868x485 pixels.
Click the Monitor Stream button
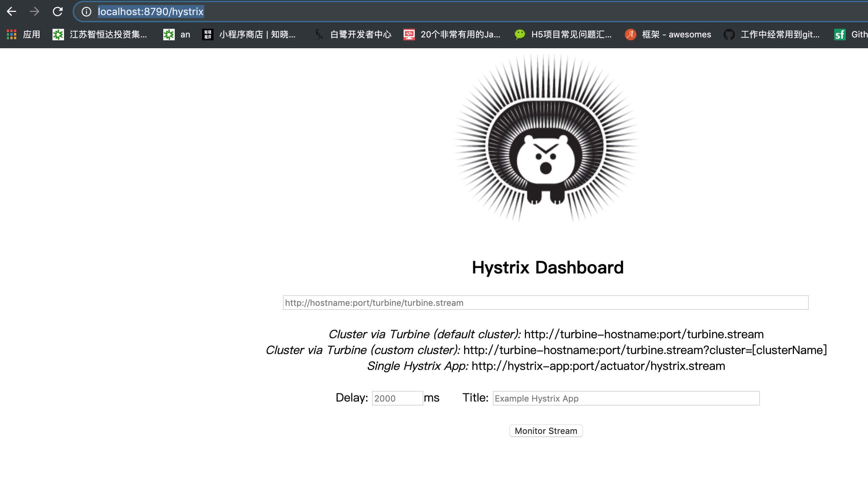coord(546,431)
